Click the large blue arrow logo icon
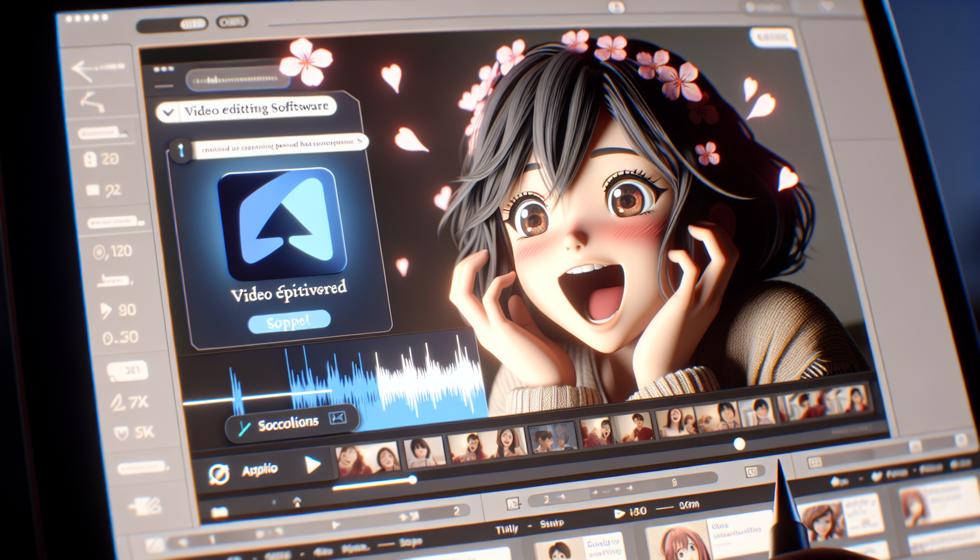 pyautogui.click(x=283, y=224)
